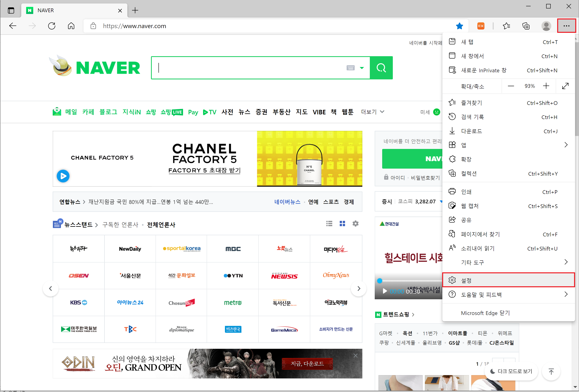
Task: Switch newsstand to grid view
Action: tap(342, 224)
